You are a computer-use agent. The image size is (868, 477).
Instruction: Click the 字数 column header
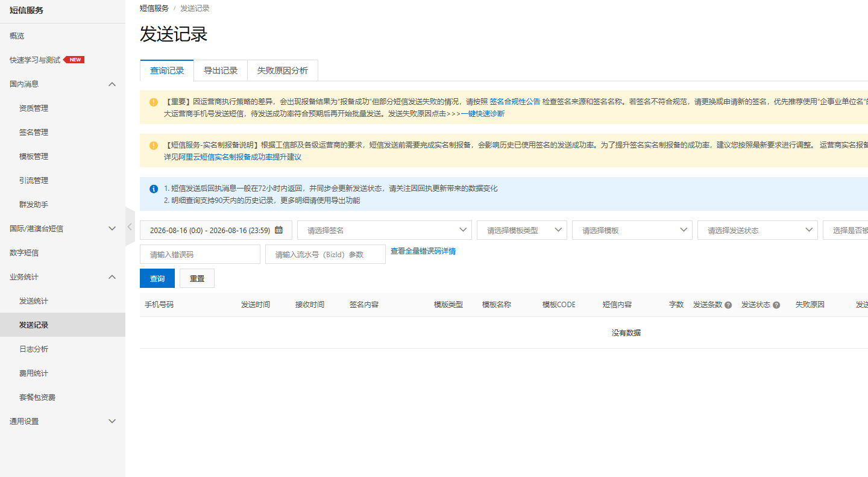(x=676, y=305)
